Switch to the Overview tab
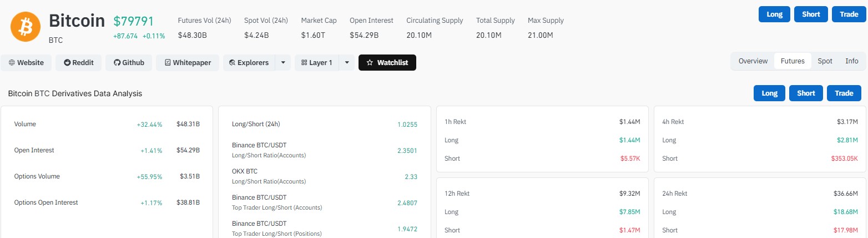868x238 pixels. click(x=753, y=61)
